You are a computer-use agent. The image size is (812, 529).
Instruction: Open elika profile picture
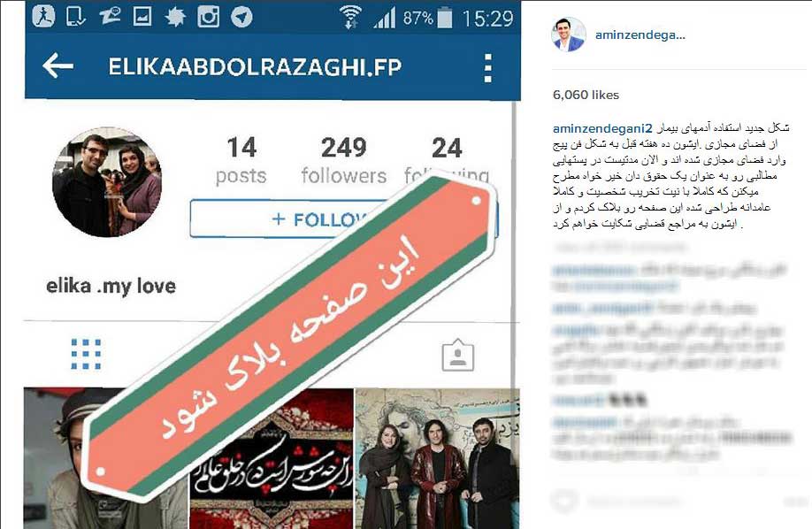(x=107, y=182)
